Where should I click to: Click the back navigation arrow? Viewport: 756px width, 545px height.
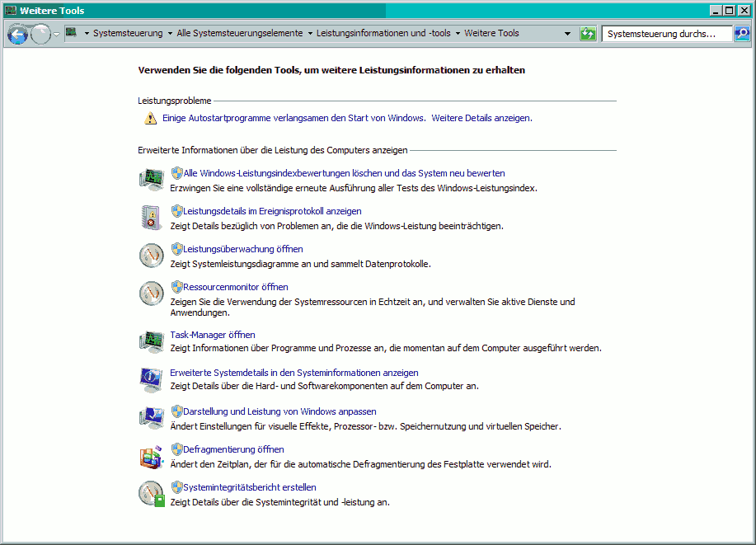click(x=17, y=35)
